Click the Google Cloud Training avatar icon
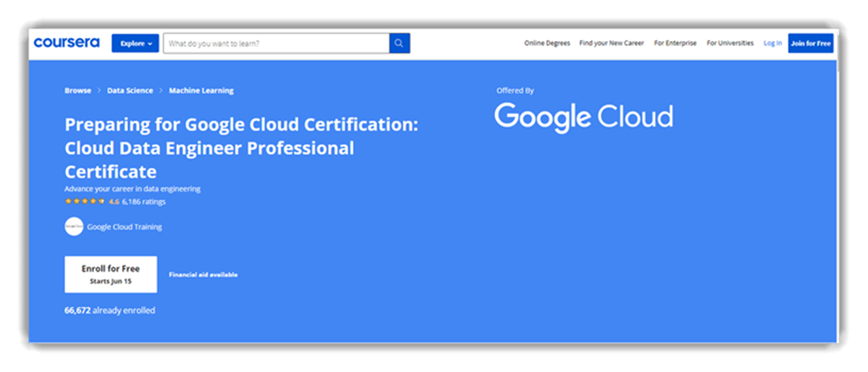868x372 pixels. [x=74, y=226]
